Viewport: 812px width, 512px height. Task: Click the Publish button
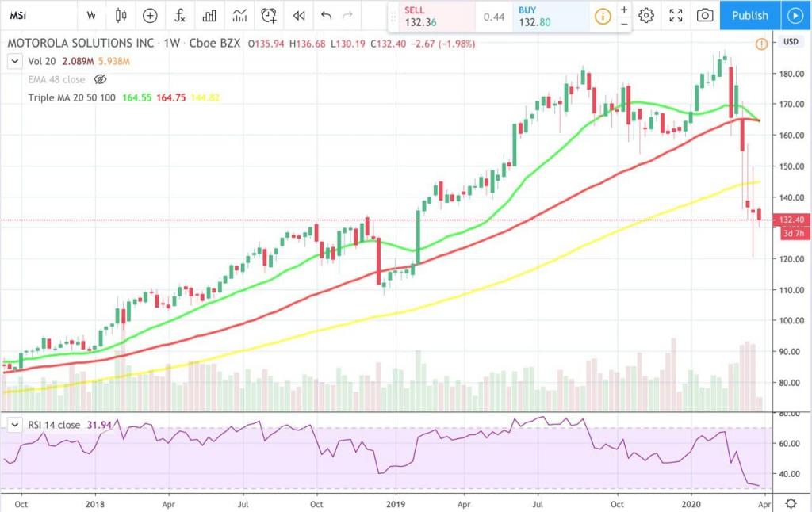click(749, 15)
